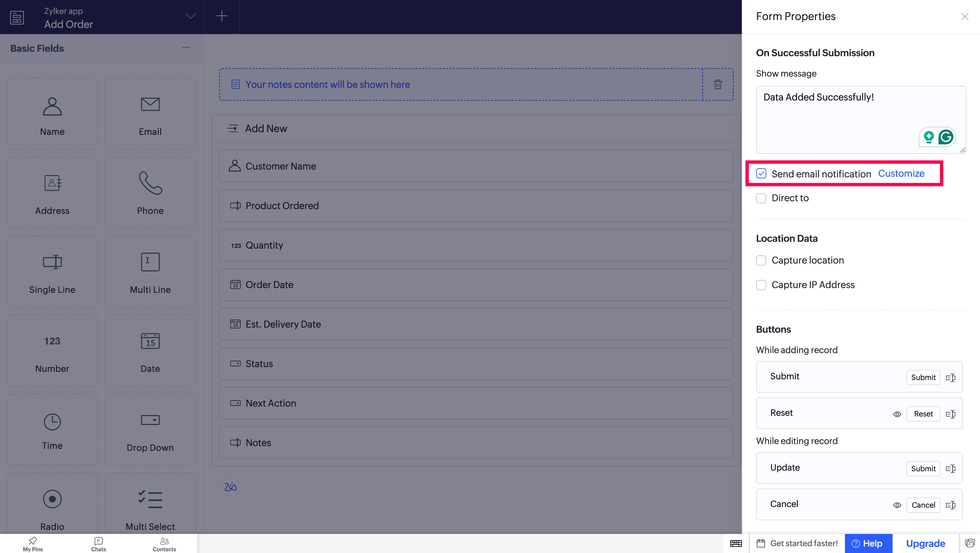Click the blue Help button

coord(868,543)
